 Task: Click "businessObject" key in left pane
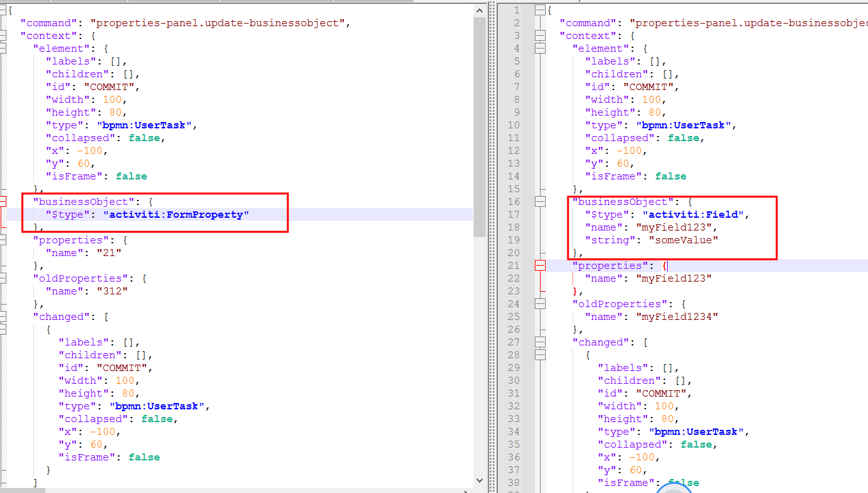click(84, 202)
